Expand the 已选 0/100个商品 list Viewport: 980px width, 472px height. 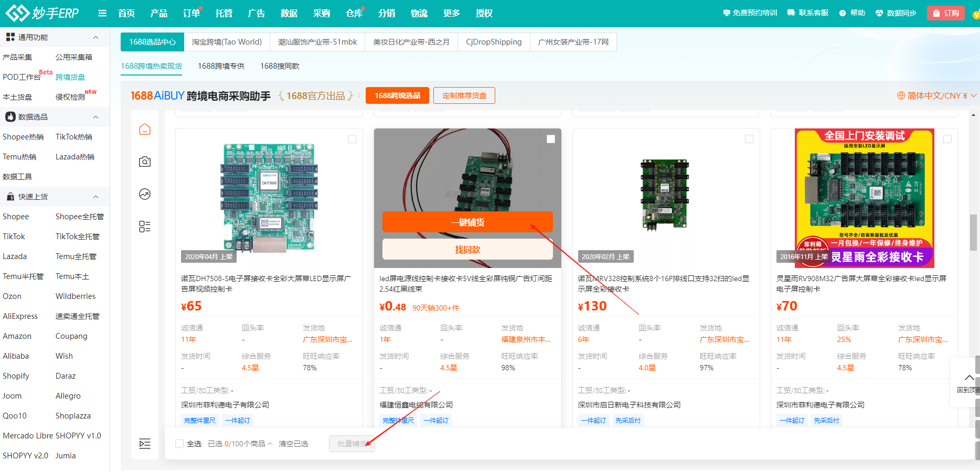270,444
